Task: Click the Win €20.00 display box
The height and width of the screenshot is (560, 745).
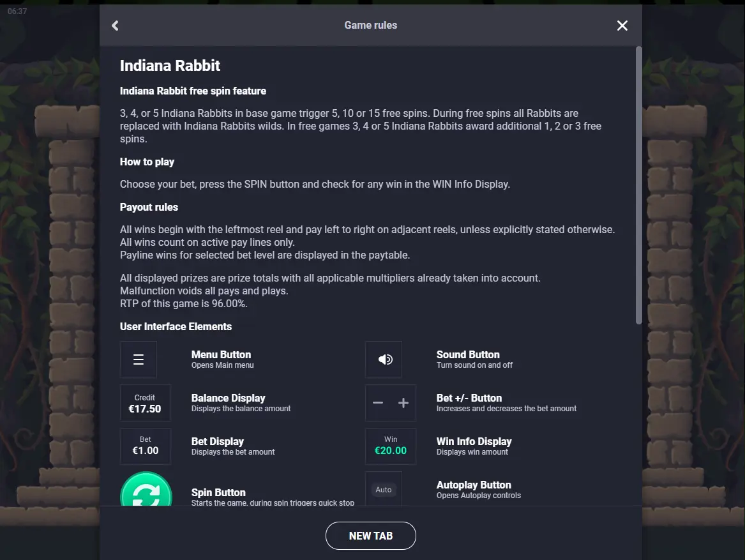Action: point(391,446)
